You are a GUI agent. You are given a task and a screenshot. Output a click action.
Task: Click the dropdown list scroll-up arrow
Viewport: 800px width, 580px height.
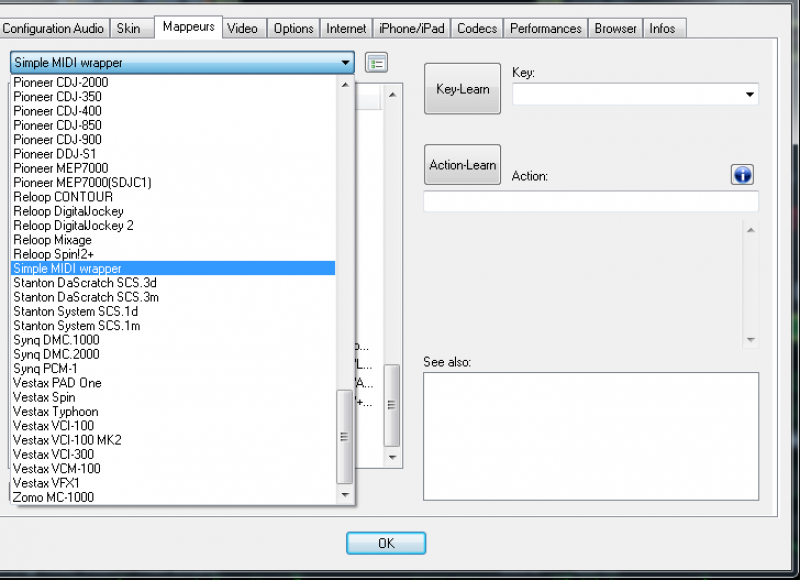click(345, 85)
